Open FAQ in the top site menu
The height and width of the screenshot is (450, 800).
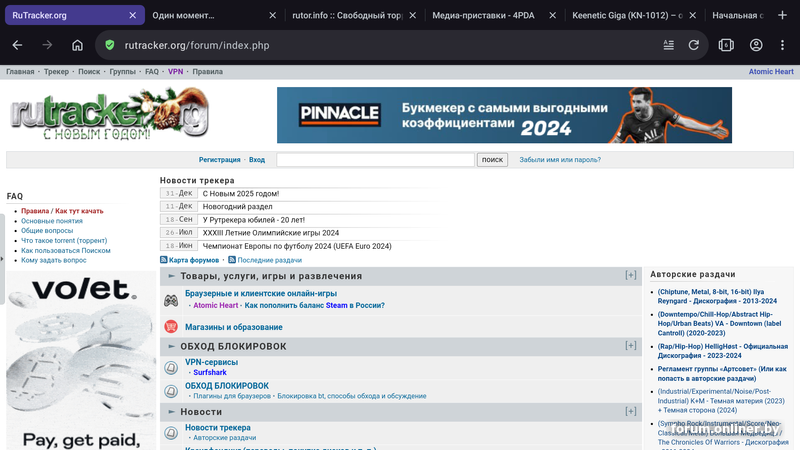click(x=152, y=71)
